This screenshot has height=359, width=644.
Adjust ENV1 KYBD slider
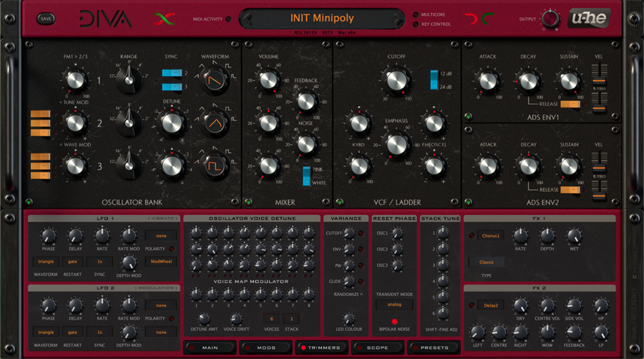click(599, 102)
